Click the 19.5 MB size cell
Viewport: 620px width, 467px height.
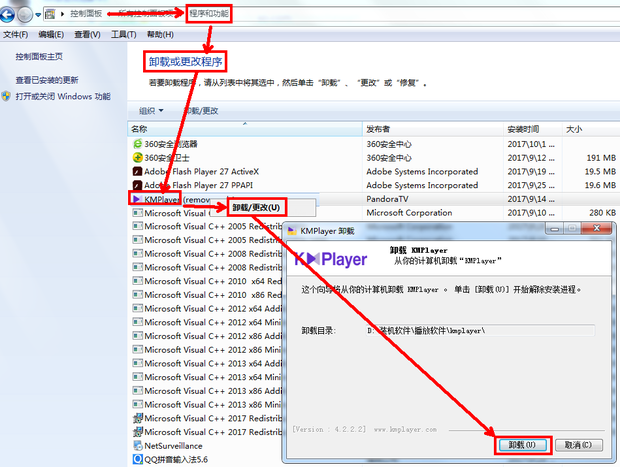(600, 172)
